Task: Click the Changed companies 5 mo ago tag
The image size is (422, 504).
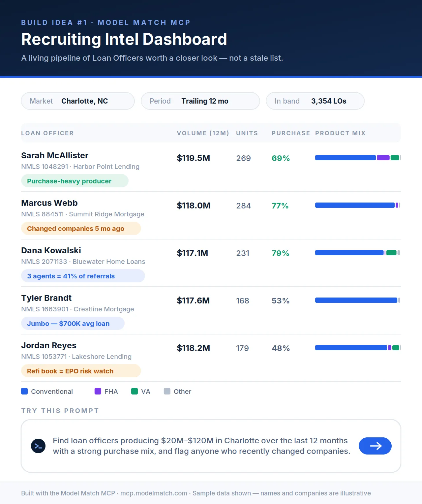Action: coord(81,228)
